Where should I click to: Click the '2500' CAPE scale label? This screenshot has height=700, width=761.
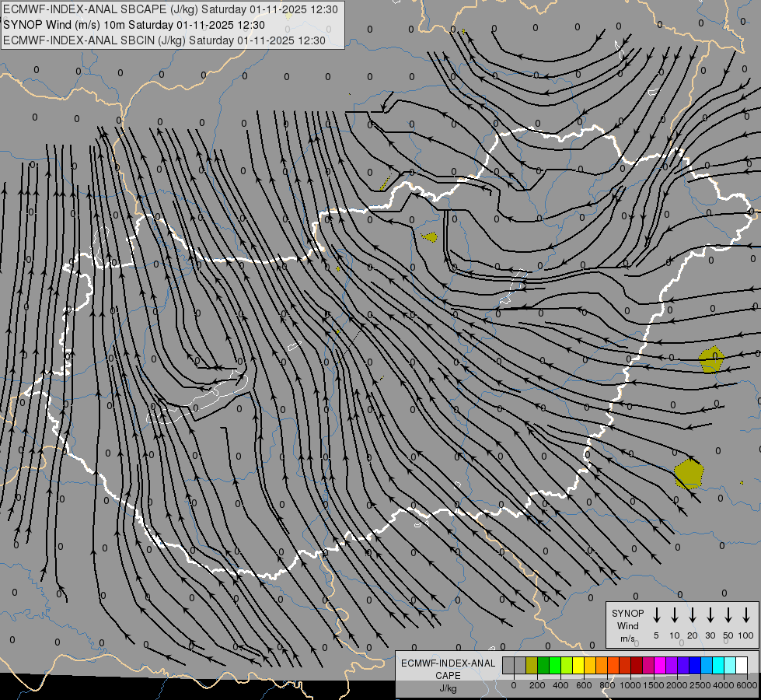pyautogui.click(x=700, y=685)
